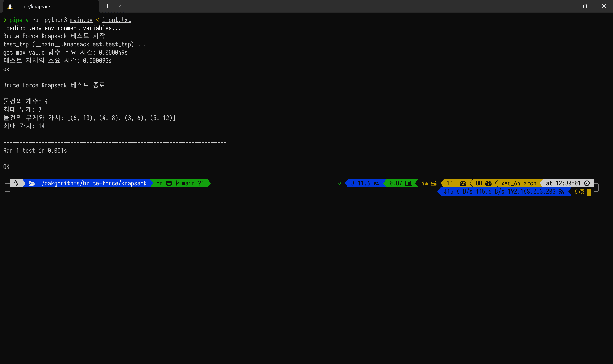Select the ..orce/knapsack tab

(x=34, y=6)
